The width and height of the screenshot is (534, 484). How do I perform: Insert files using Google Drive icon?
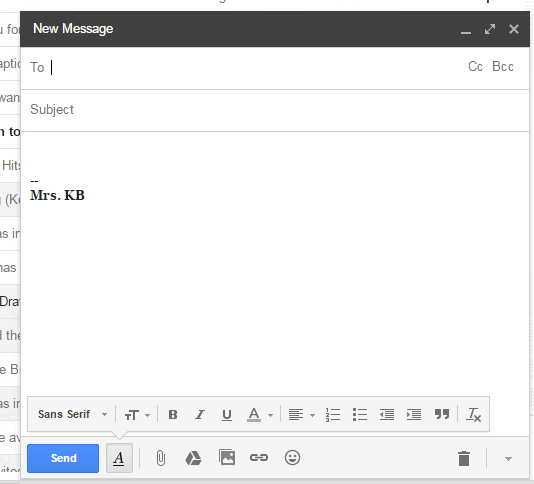tap(193, 458)
